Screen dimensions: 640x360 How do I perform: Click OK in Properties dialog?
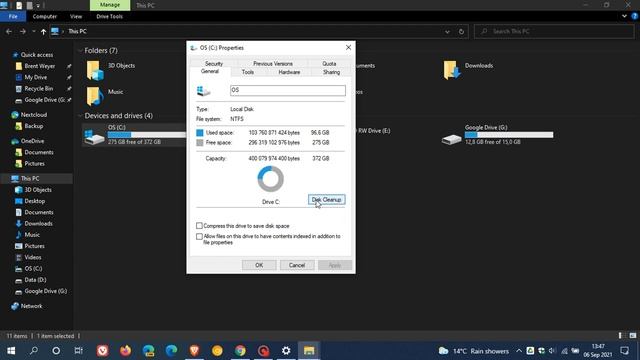click(259, 265)
